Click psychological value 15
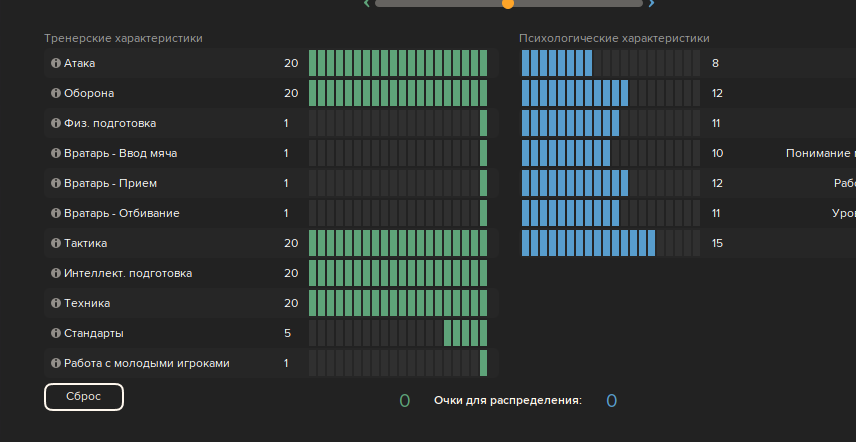The image size is (856, 442). pos(717,243)
